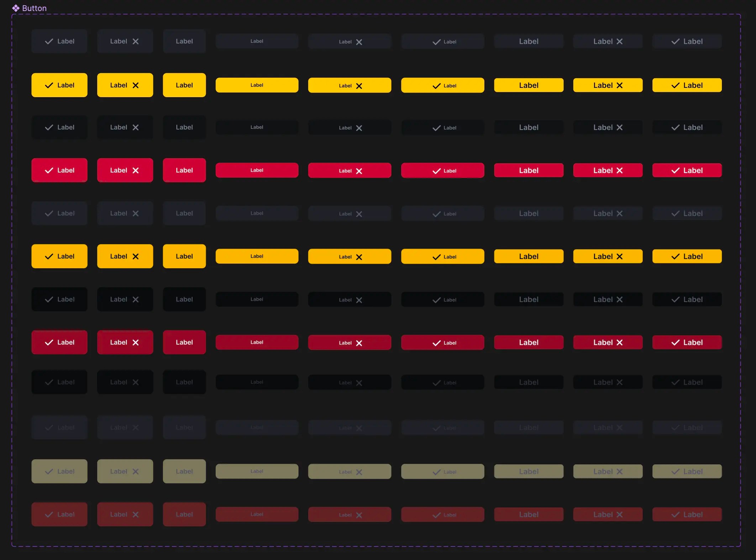Click rightmost dull-red disabled button with checkmark
This screenshot has height=560, width=756.
click(687, 514)
